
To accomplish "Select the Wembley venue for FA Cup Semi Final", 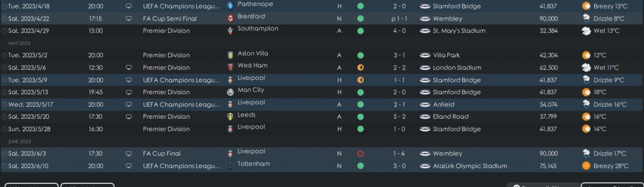I will (x=447, y=19).
